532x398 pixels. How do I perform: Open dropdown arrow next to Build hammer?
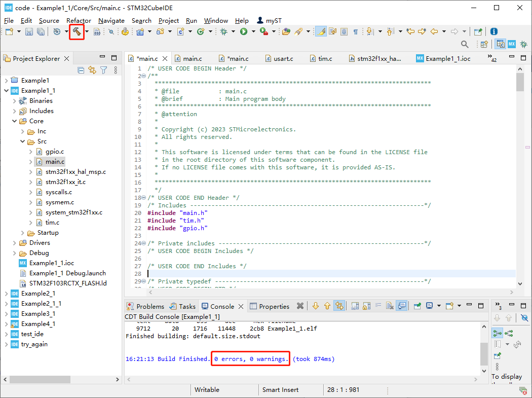point(87,31)
